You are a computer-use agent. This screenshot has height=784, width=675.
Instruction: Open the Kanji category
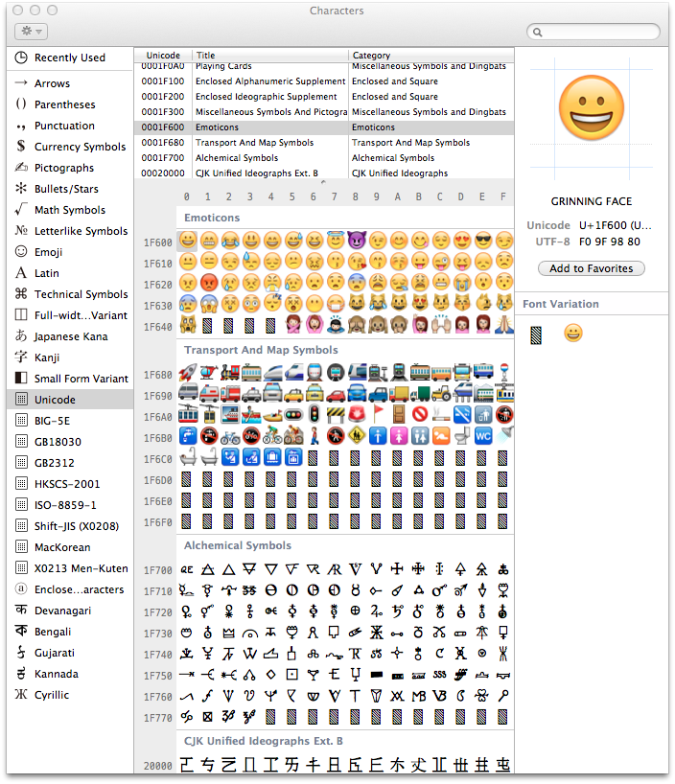pyautogui.click(x=70, y=357)
